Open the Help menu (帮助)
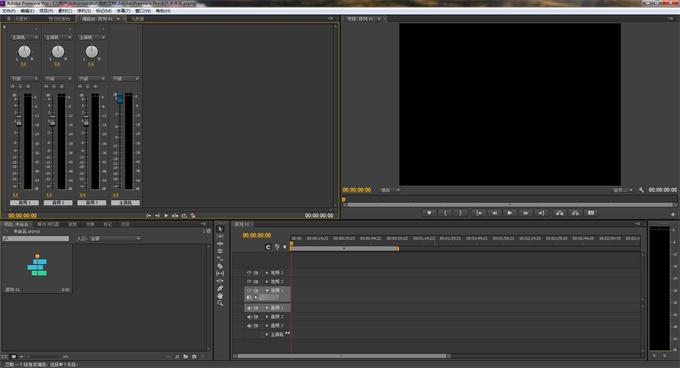This screenshot has width=680, height=368. (163, 10)
